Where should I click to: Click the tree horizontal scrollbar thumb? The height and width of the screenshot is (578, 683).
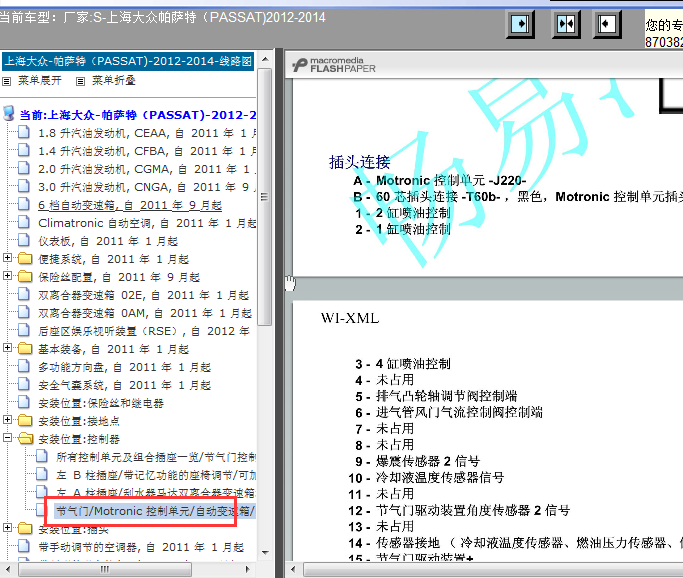point(105,569)
